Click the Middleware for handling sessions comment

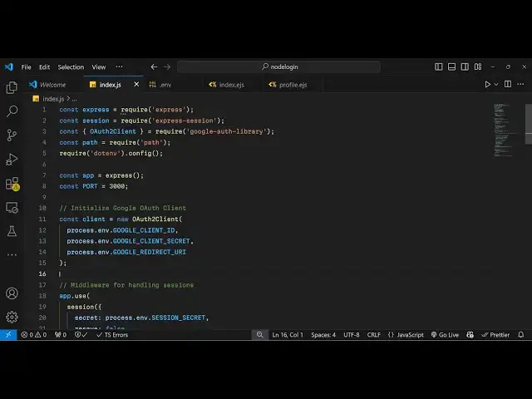click(x=126, y=285)
